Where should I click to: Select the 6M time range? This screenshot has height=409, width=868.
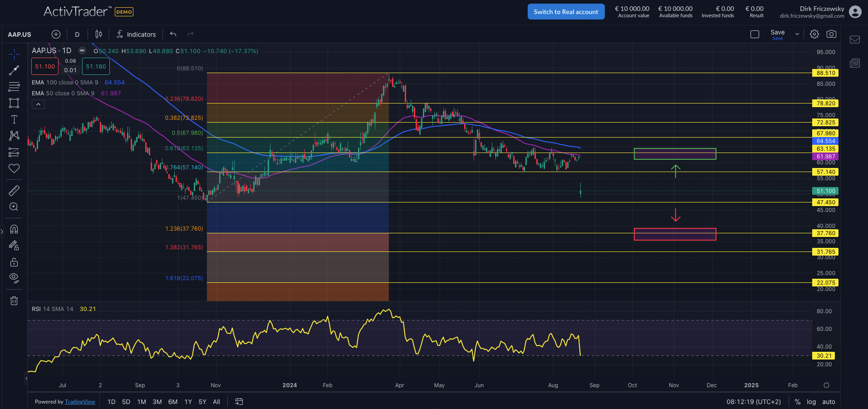[172, 402]
